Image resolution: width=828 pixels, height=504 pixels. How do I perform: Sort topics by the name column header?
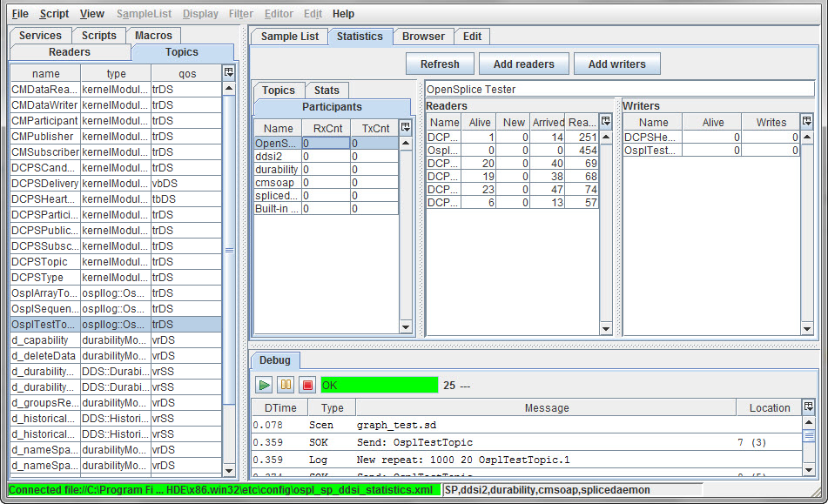[45, 73]
